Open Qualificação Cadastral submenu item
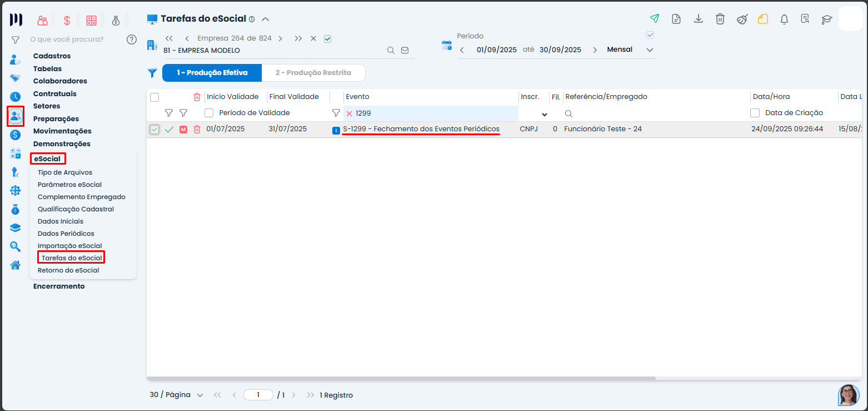The image size is (868, 411). (76, 209)
